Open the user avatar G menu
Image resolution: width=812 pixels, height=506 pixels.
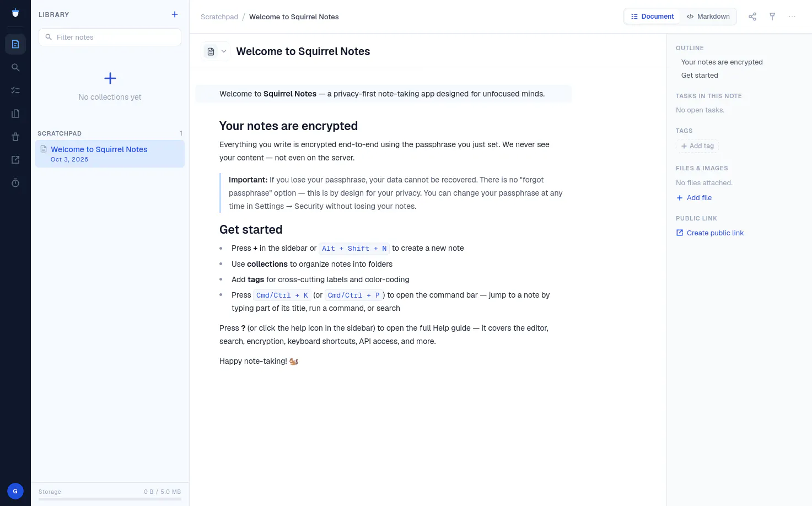[15, 491]
